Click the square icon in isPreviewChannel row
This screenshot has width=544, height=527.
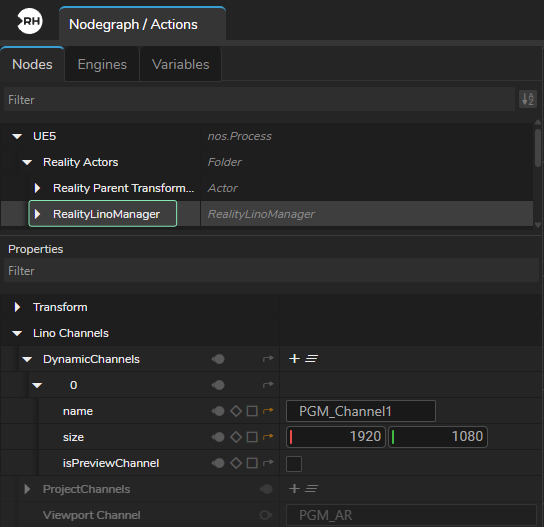point(252,463)
